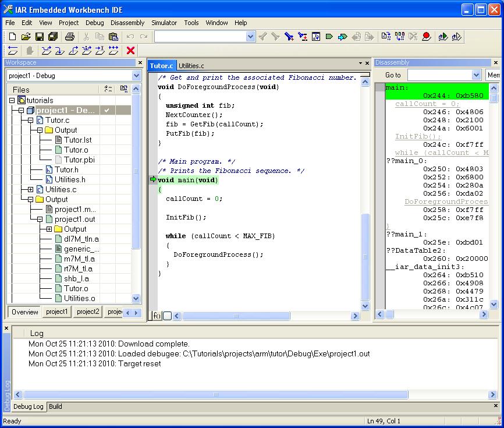Click the Step Into debug icon

[x=59, y=51]
